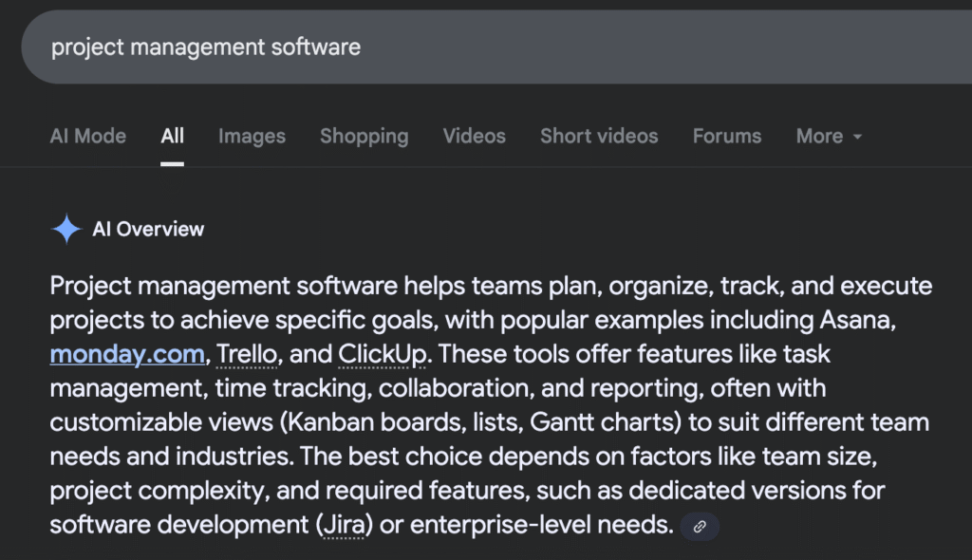
Task: Click the AI Overview sparkle icon
Action: point(66,230)
